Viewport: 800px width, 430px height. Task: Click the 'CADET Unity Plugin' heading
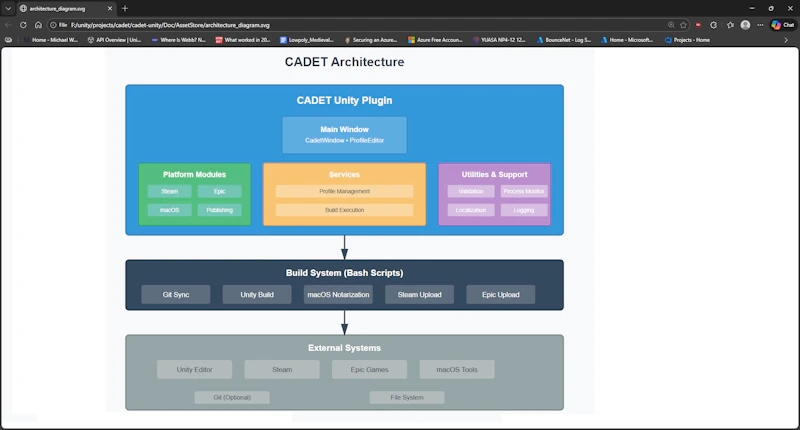344,100
